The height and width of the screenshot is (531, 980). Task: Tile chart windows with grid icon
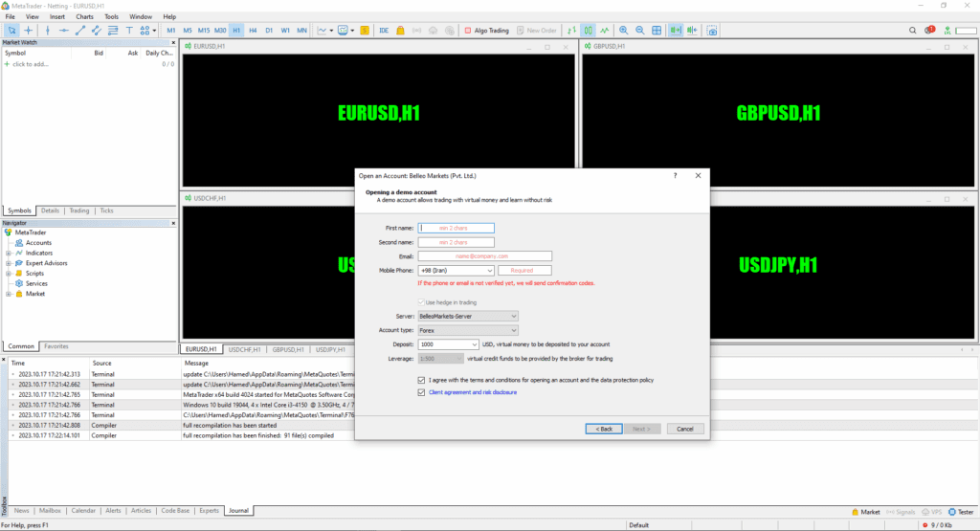(x=657, y=31)
